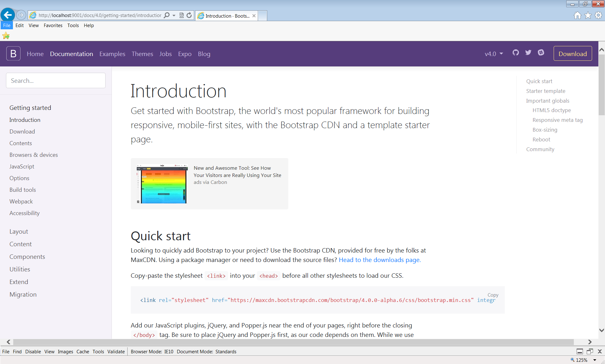Open the address bar dropdown arrow
This screenshot has height=364, width=605.
[x=174, y=15]
